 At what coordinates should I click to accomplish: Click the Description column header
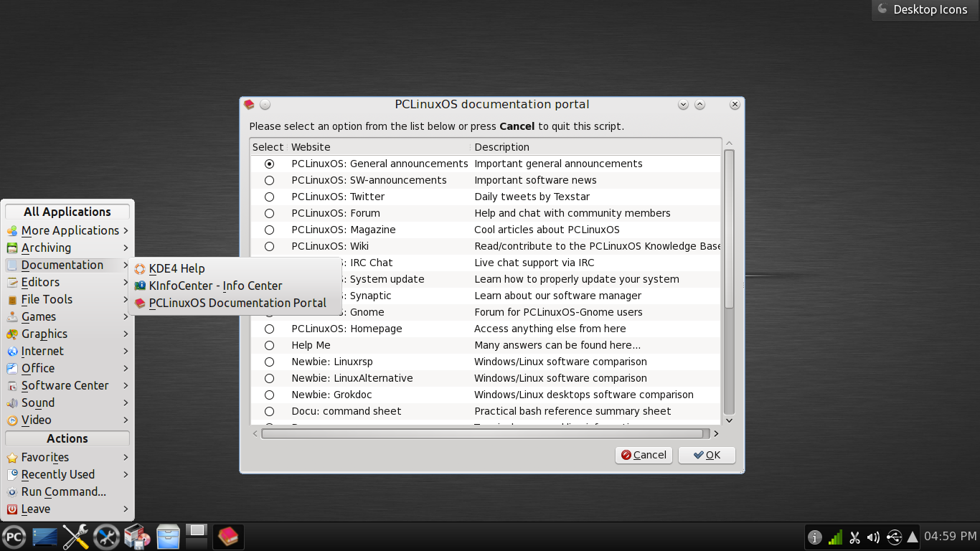coord(595,147)
